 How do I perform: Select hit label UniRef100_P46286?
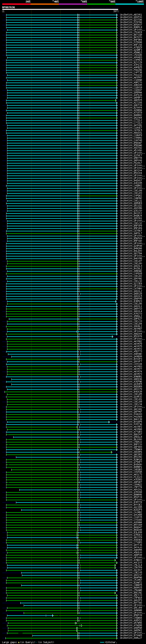131,70
